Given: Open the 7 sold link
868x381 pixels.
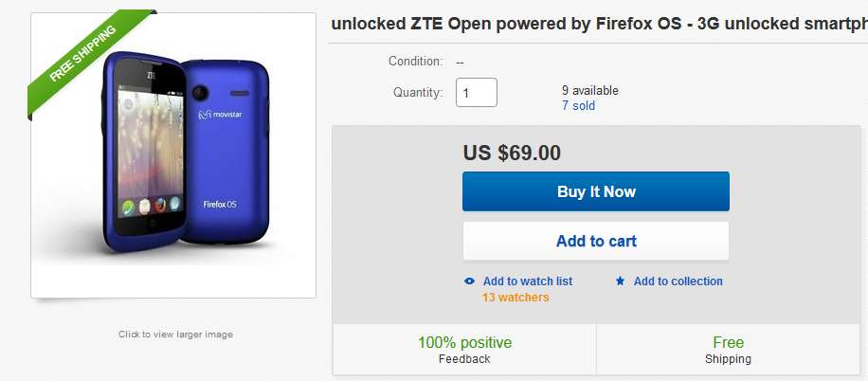Looking at the screenshot, I should [x=578, y=106].
